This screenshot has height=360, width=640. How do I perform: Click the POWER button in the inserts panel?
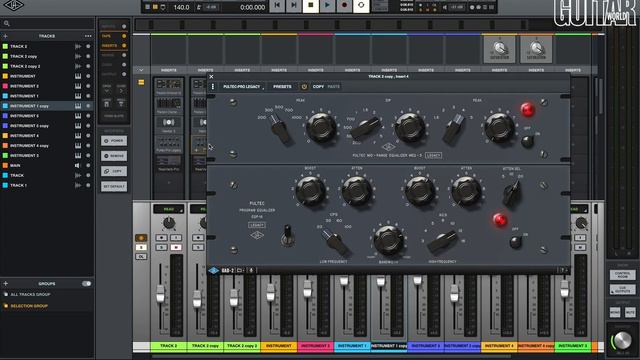point(114,141)
